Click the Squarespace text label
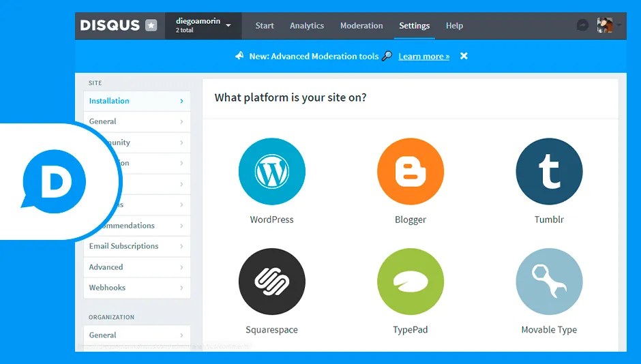This screenshot has height=364, width=641. [x=272, y=330]
